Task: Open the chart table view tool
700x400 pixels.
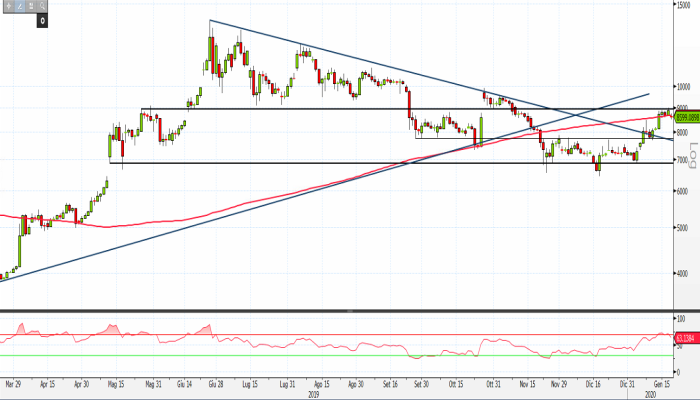Action: (x=31, y=6)
